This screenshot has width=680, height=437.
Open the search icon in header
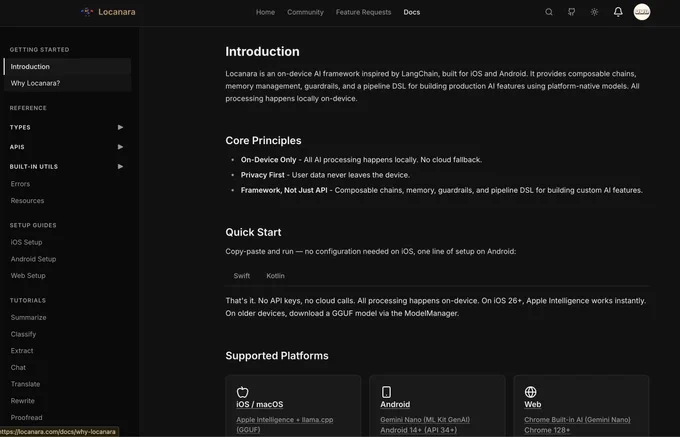(549, 12)
